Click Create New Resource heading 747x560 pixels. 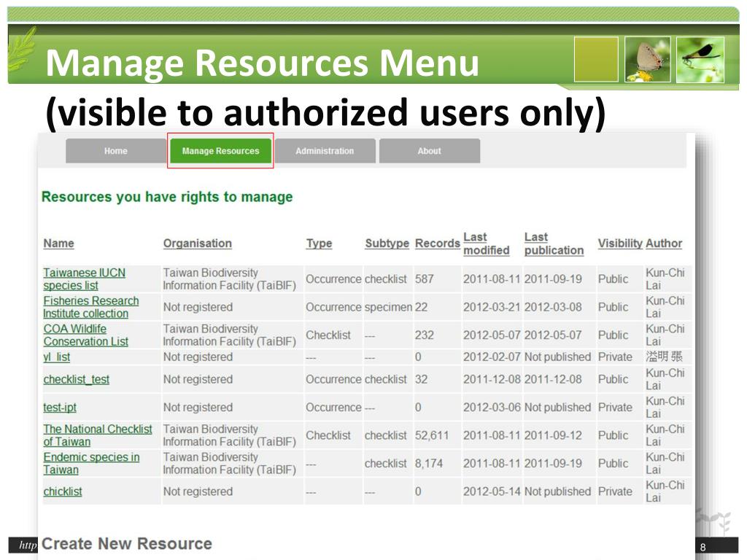[127, 544]
